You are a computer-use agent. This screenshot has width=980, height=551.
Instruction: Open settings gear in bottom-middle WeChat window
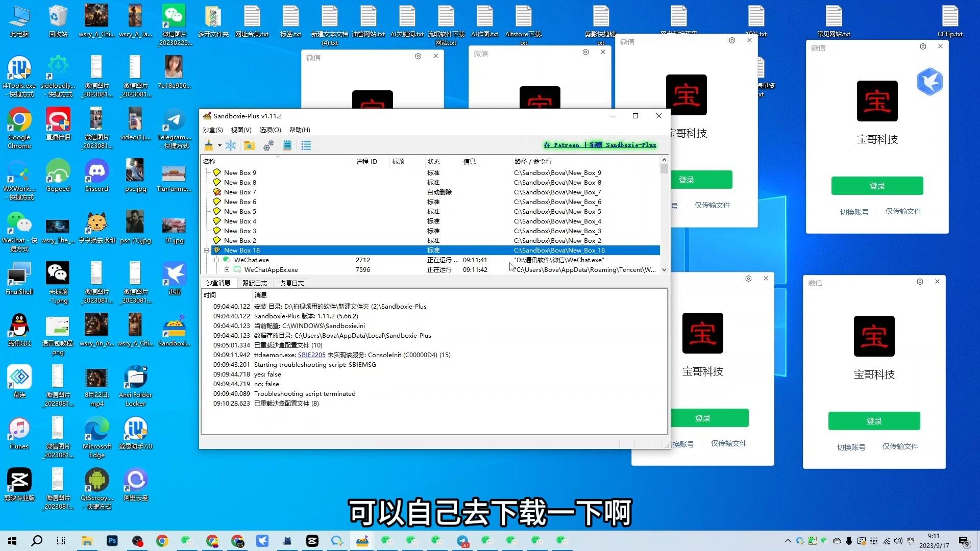click(748, 279)
